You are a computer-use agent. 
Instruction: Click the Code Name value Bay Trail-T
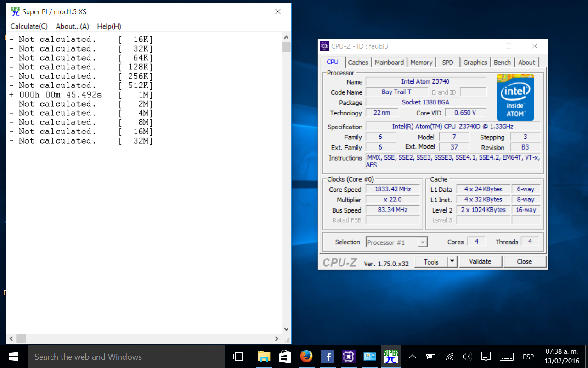click(x=396, y=92)
